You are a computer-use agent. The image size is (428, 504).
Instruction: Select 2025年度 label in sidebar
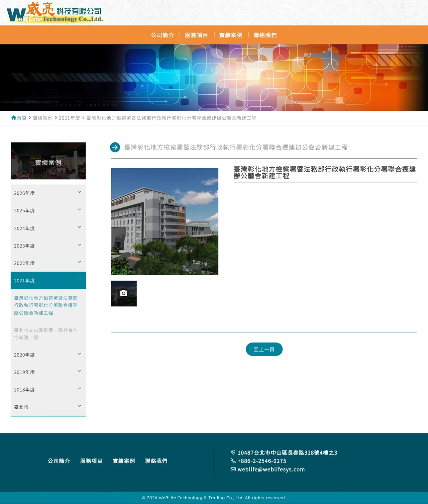point(24,211)
